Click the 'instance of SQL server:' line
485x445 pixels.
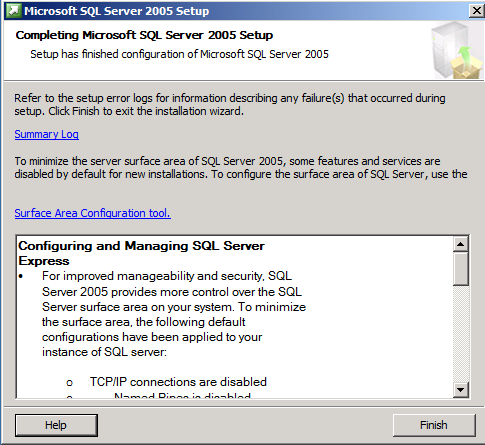click(104, 352)
